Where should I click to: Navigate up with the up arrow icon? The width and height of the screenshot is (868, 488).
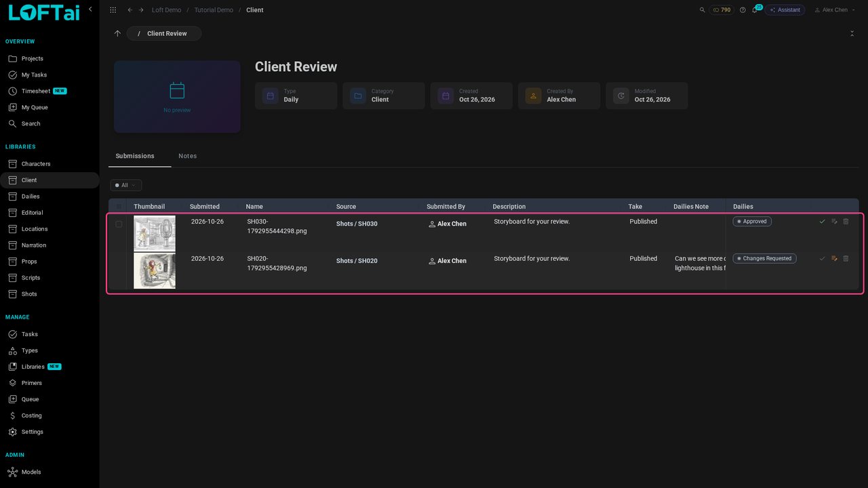117,33
